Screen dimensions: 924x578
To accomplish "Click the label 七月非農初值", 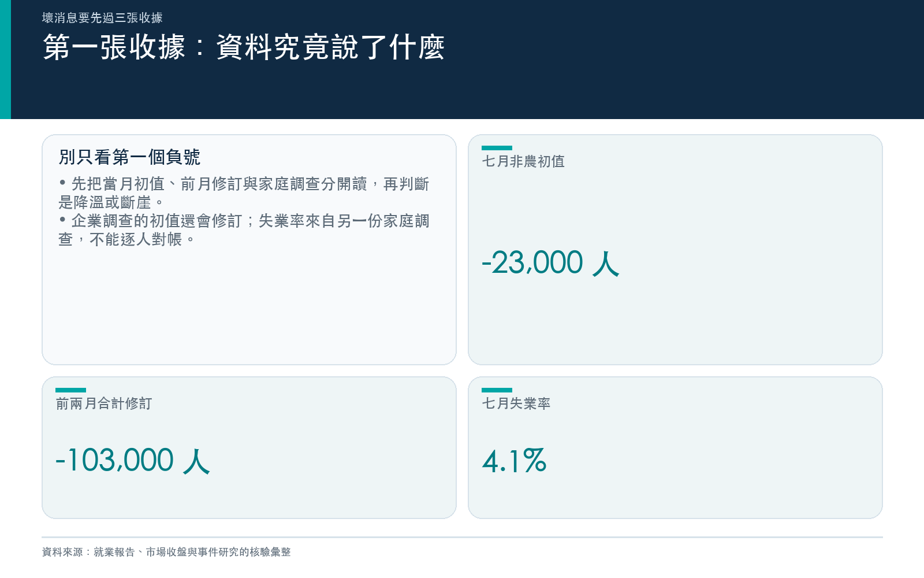I will click(x=523, y=161).
